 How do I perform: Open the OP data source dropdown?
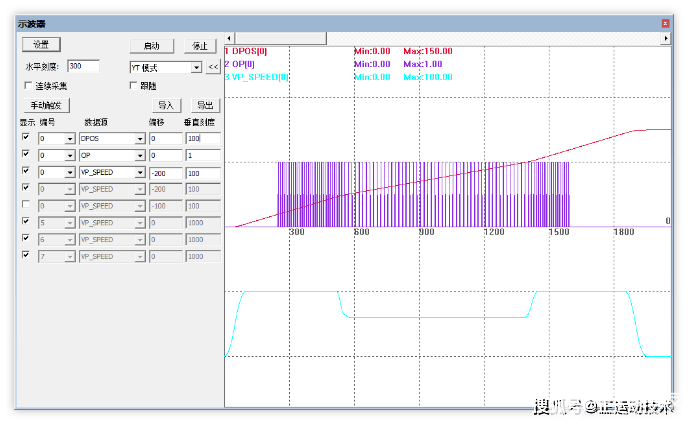pyautogui.click(x=139, y=156)
